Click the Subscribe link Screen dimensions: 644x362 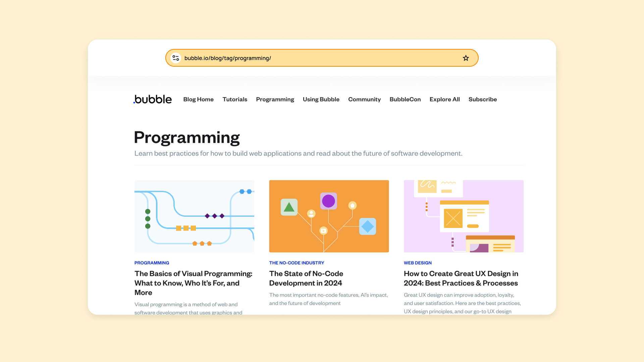482,99
